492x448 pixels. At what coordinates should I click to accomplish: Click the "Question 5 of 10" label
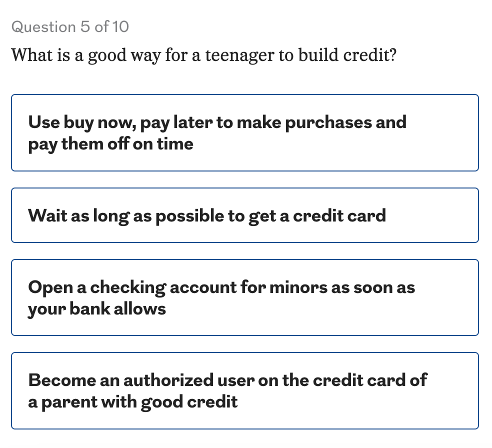70,26
